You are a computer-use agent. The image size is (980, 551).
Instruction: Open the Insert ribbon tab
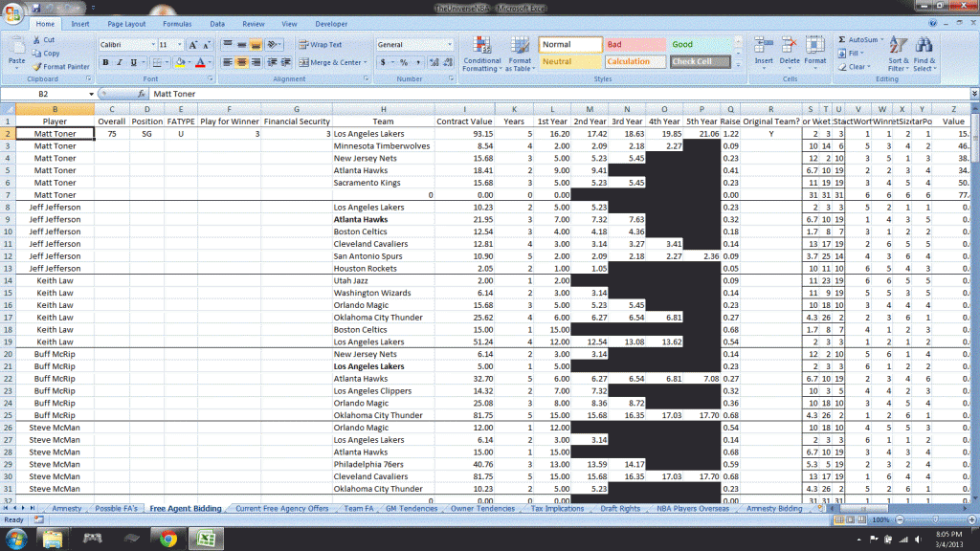(x=80, y=24)
